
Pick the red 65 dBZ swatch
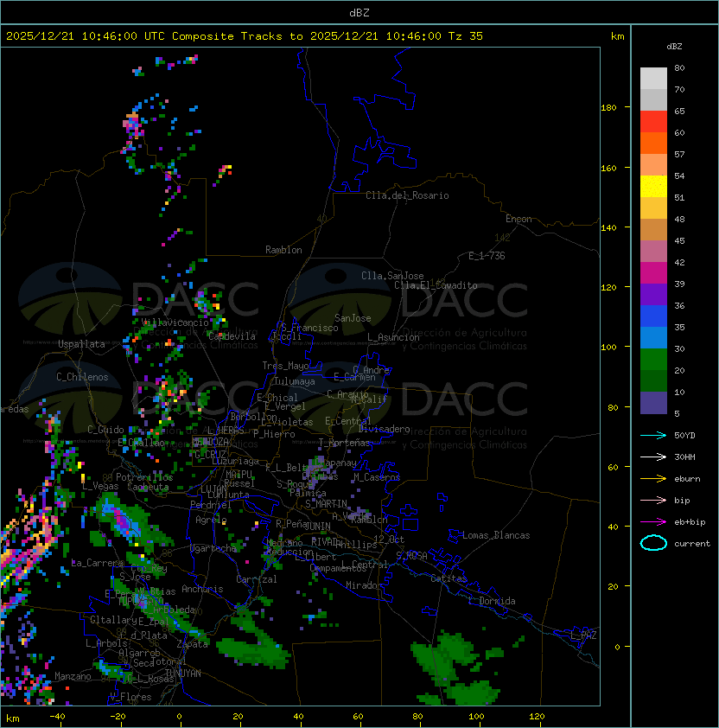(653, 122)
